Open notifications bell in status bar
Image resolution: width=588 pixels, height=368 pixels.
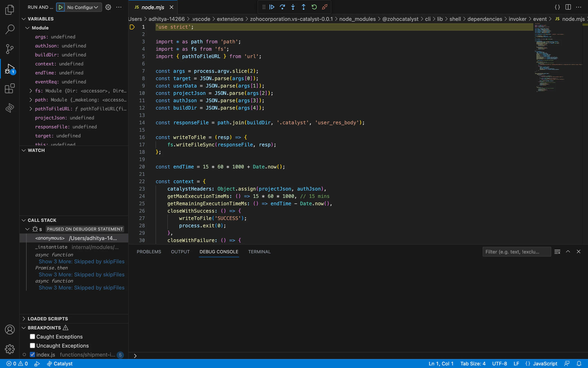click(579, 364)
